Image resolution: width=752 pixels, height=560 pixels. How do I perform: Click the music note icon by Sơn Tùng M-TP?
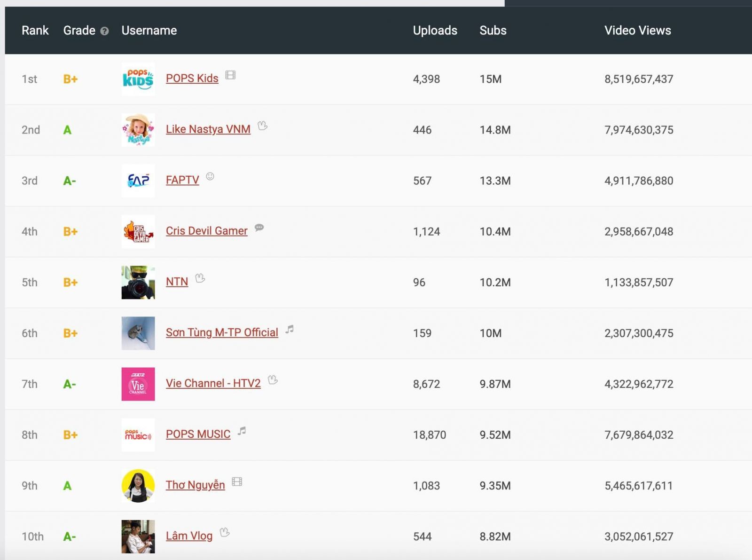pyautogui.click(x=290, y=329)
